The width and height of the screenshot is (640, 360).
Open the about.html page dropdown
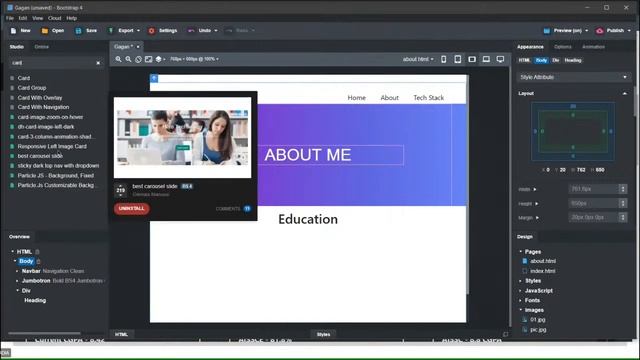click(418, 59)
